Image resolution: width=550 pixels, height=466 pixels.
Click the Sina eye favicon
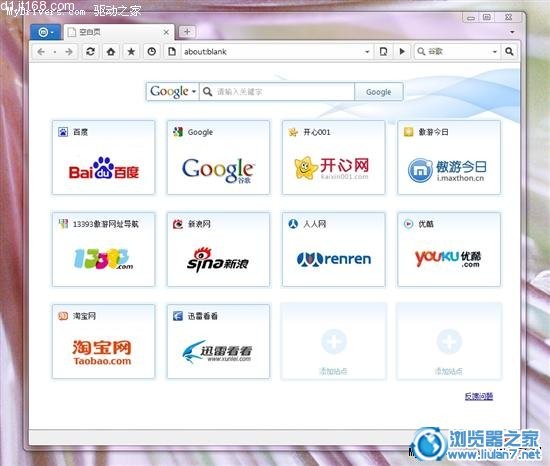[178, 224]
